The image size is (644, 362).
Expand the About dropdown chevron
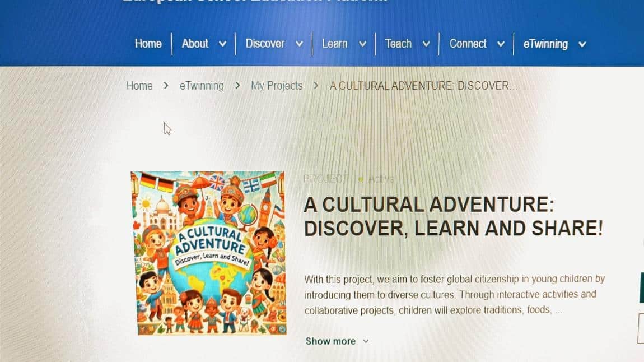point(223,44)
